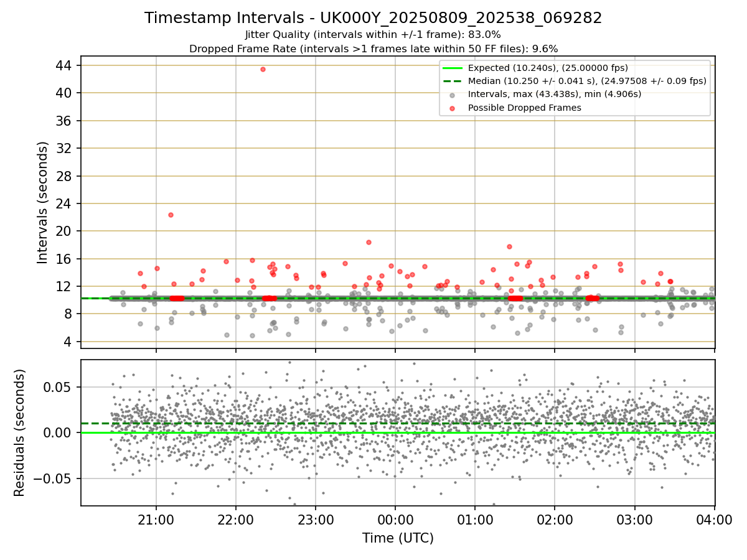The width and height of the screenshot is (747, 560).
Task: Click the 0.00 tick label on residuals axis
Action: (59, 432)
